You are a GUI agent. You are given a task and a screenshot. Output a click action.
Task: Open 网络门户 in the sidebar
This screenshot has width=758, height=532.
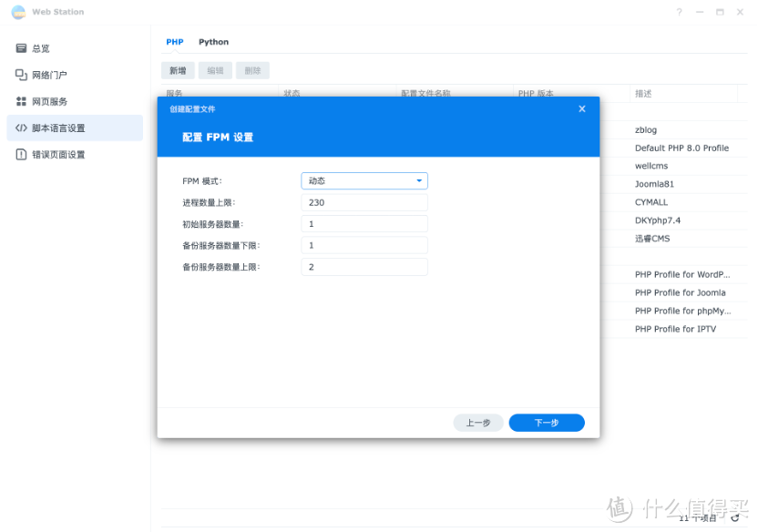coord(75,75)
